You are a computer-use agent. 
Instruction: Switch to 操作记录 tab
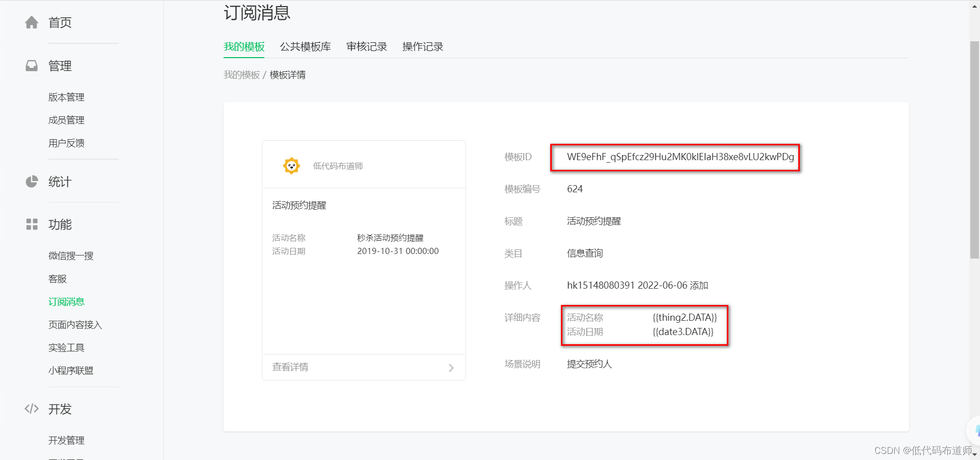tap(423, 46)
